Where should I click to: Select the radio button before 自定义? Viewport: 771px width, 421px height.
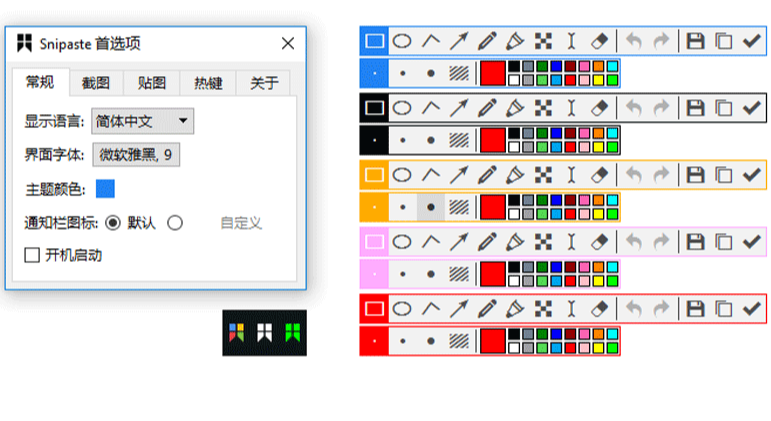[x=175, y=223]
